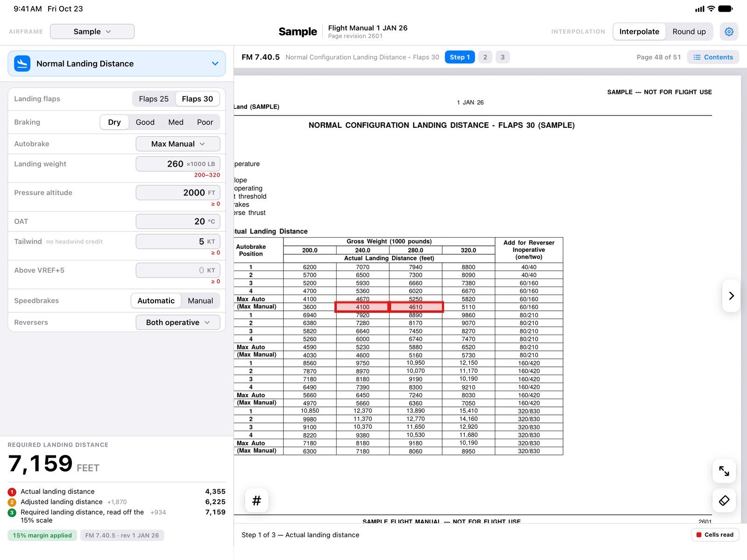Edit the OAT temperature field
This screenshot has height=560, width=747.
pos(178,221)
